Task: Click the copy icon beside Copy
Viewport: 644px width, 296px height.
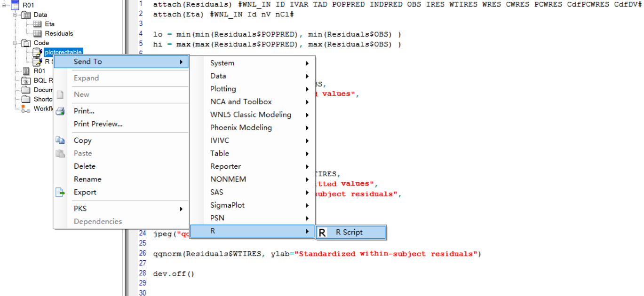Action: click(60, 140)
